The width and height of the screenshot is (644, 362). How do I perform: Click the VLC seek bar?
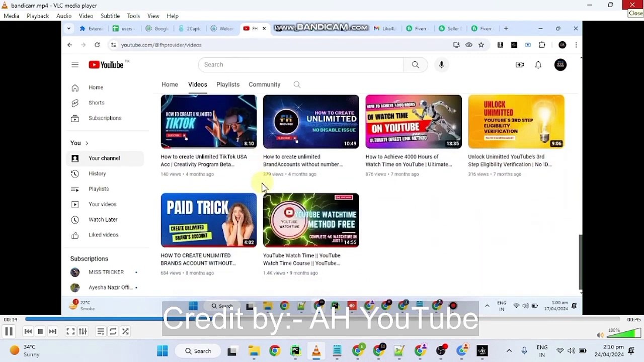tap(322, 319)
